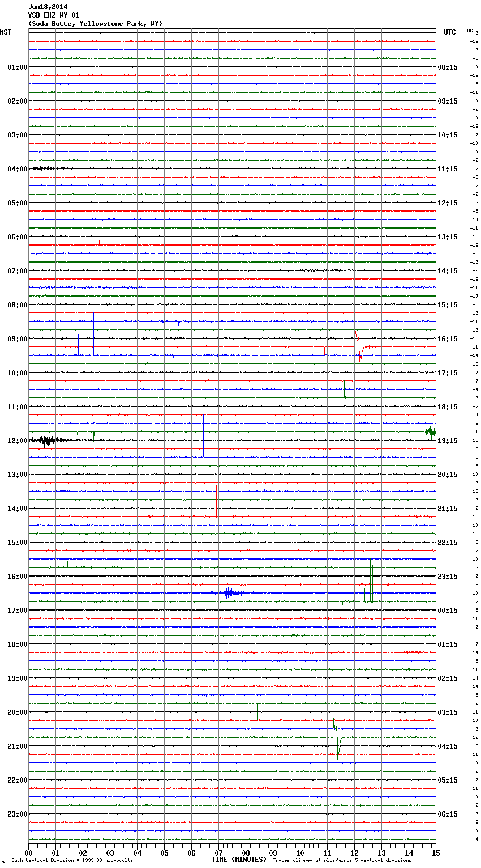Click minute tick 05 on the bottom axis
The width and height of the screenshot is (481, 868).
[x=164, y=853]
